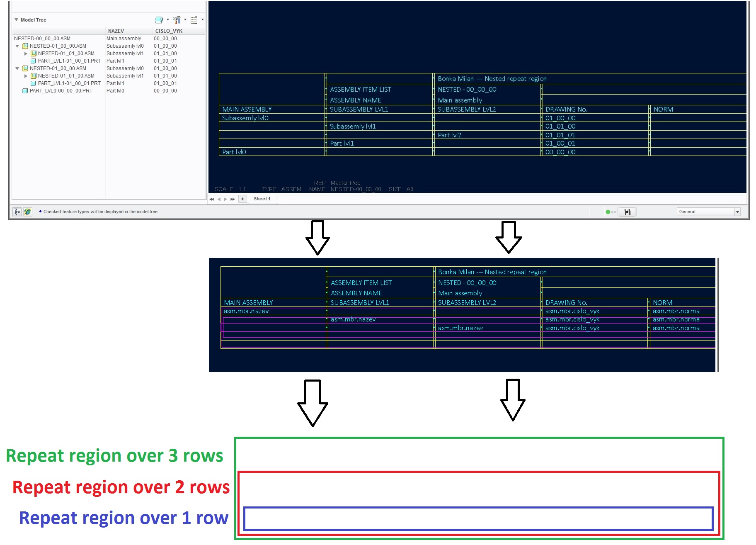Image resolution: width=756 pixels, height=545 pixels.
Task: Click 'Main assembly' cell in lower drawing table
Action: (460, 293)
